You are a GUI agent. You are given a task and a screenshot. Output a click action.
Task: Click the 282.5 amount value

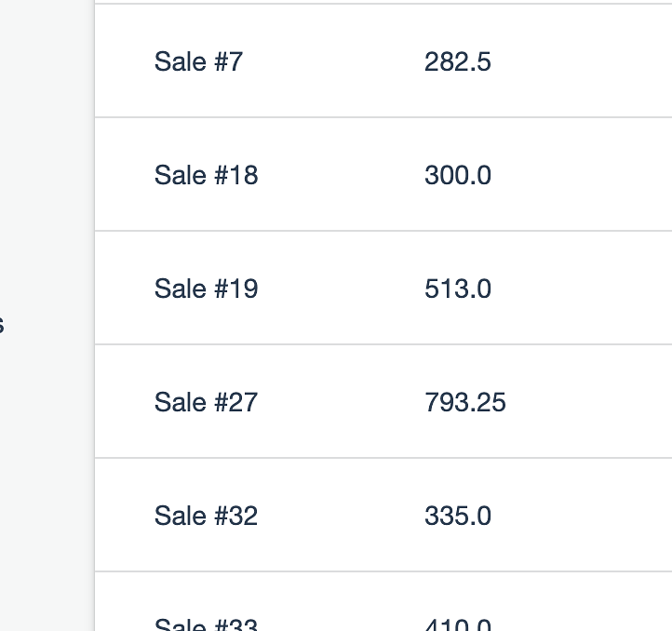point(457,61)
